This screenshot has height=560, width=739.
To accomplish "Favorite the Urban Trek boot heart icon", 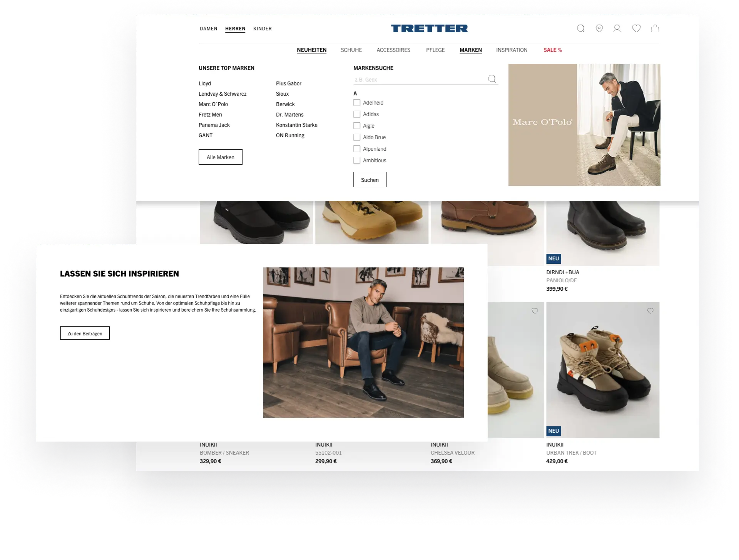I will [650, 311].
